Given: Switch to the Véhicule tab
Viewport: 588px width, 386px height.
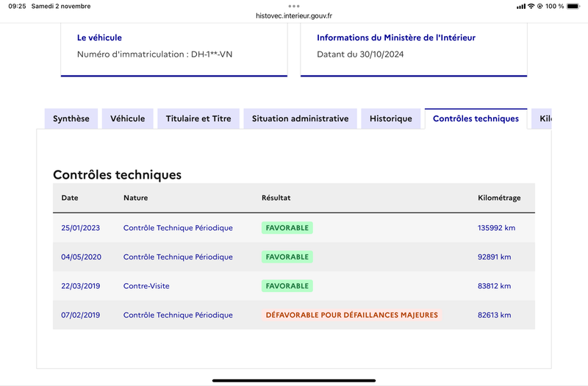Looking at the screenshot, I should (127, 118).
